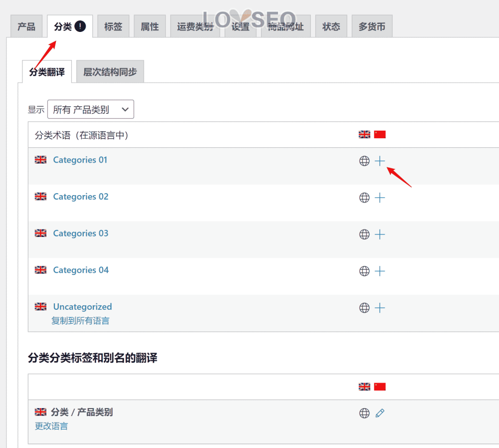
Task: Click the 分类术语（在源语言中）header text
Action: [x=81, y=135]
